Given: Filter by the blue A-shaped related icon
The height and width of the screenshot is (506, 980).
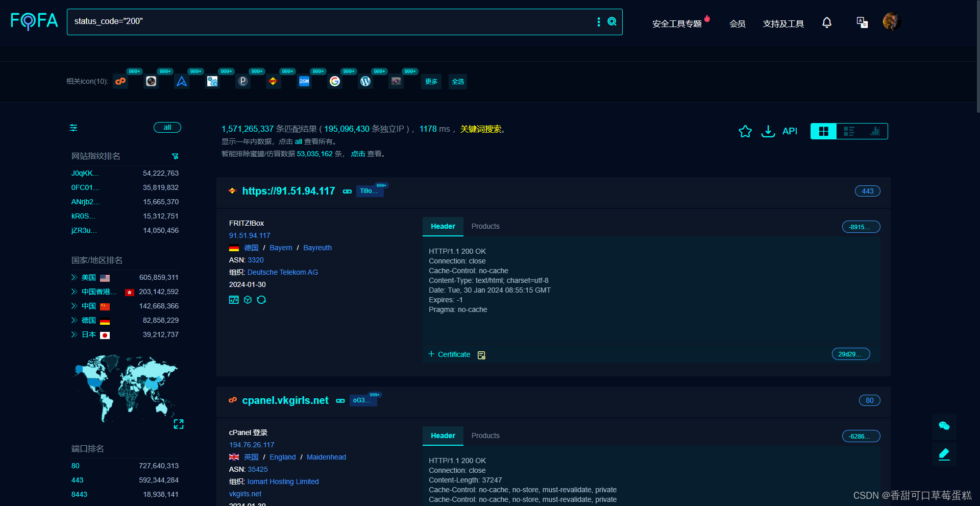Looking at the screenshot, I should (182, 81).
